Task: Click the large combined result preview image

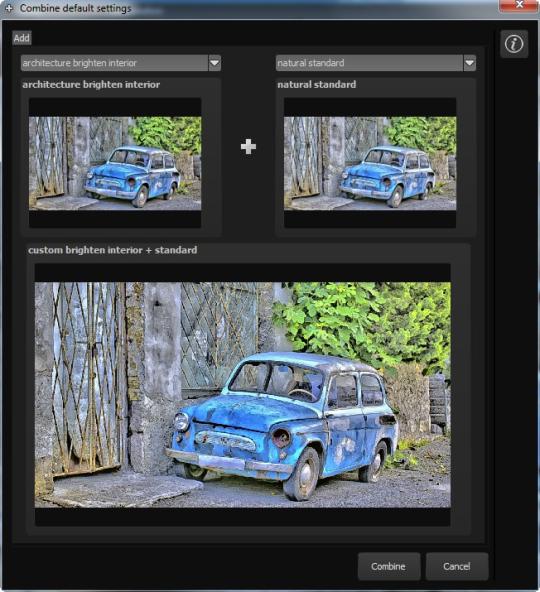Action: click(242, 395)
